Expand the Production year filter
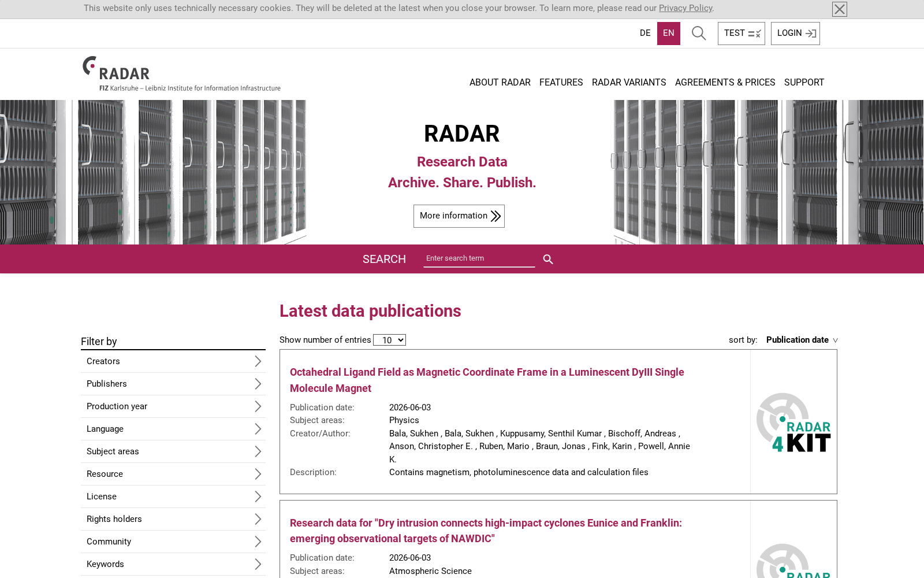The image size is (924, 578). (x=173, y=406)
